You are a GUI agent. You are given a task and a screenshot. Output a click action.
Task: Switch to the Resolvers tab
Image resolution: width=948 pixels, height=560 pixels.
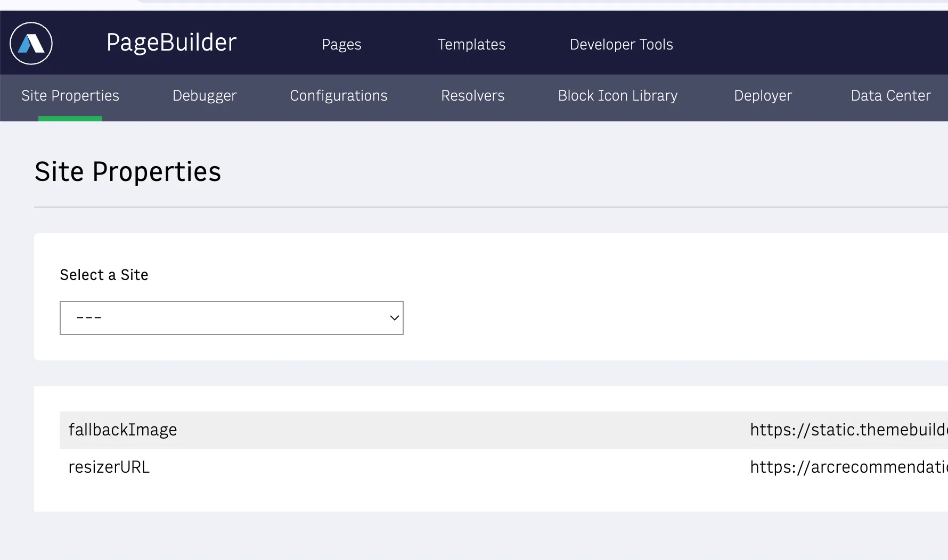pyautogui.click(x=472, y=96)
